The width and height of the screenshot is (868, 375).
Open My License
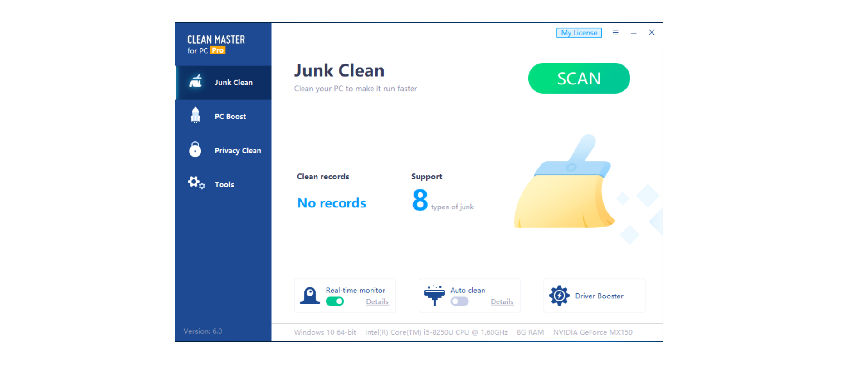pos(579,33)
